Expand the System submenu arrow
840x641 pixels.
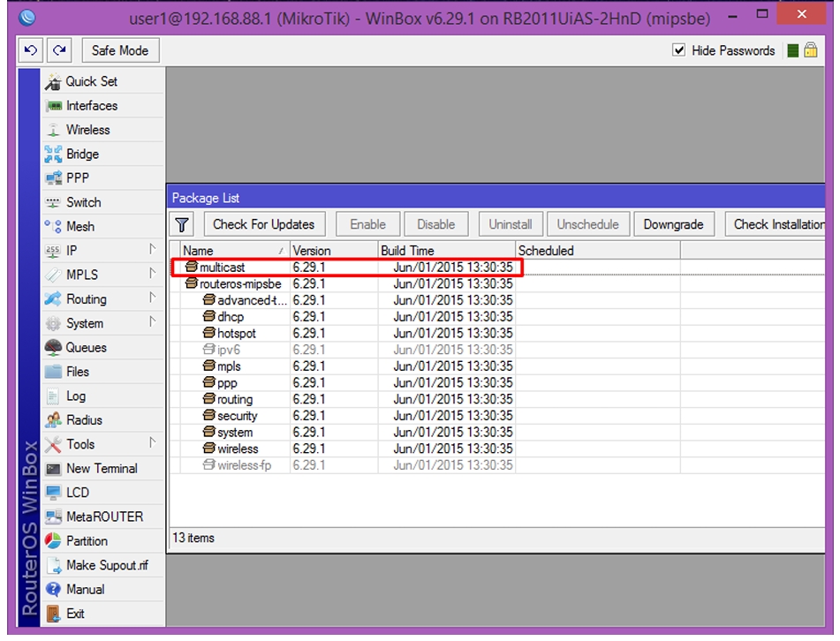click(153, 322)
